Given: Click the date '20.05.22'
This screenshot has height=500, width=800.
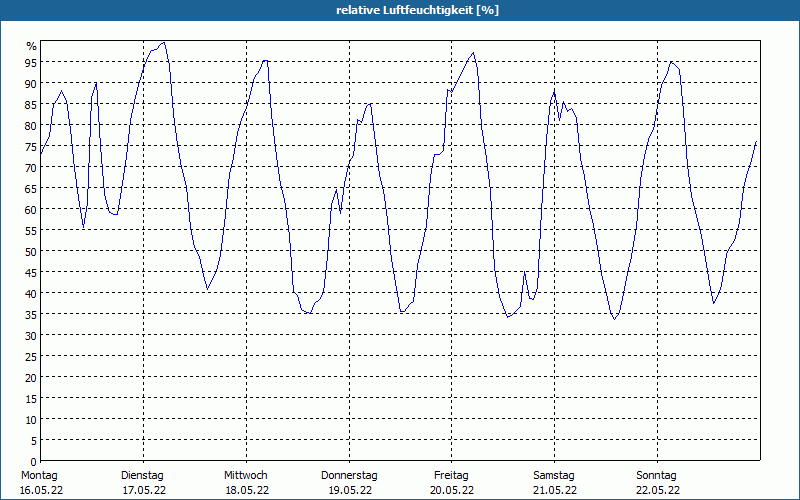Looking at the screenshot, I should [x=452, y=490].
